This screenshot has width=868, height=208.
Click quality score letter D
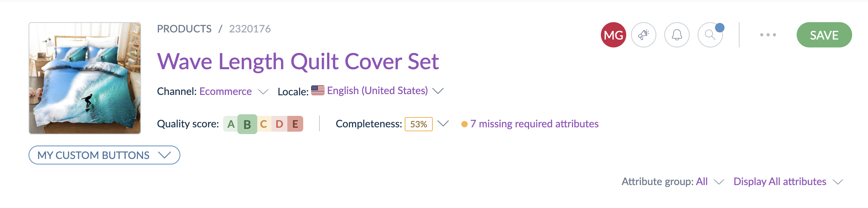click(x=279, y=124)
